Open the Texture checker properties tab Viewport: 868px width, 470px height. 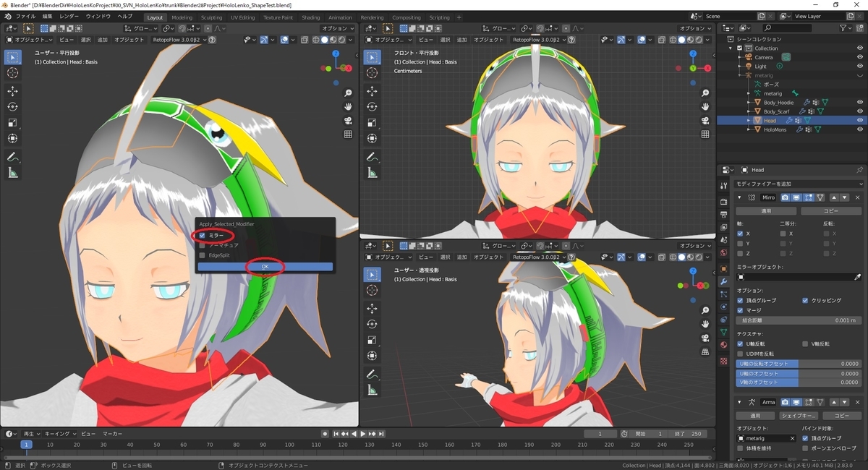[724, 360]
